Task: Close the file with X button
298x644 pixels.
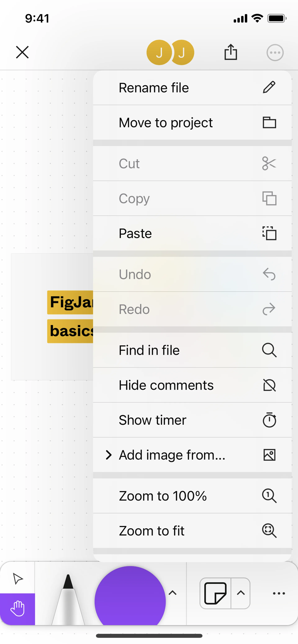Action: (x=22, y=52)
